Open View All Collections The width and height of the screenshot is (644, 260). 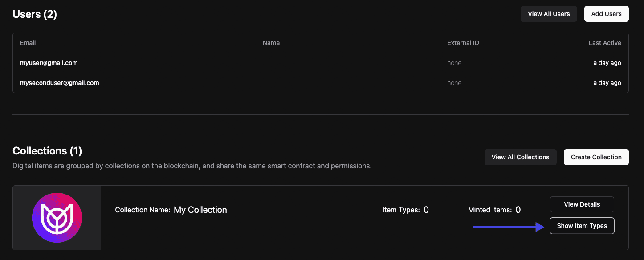520,157
